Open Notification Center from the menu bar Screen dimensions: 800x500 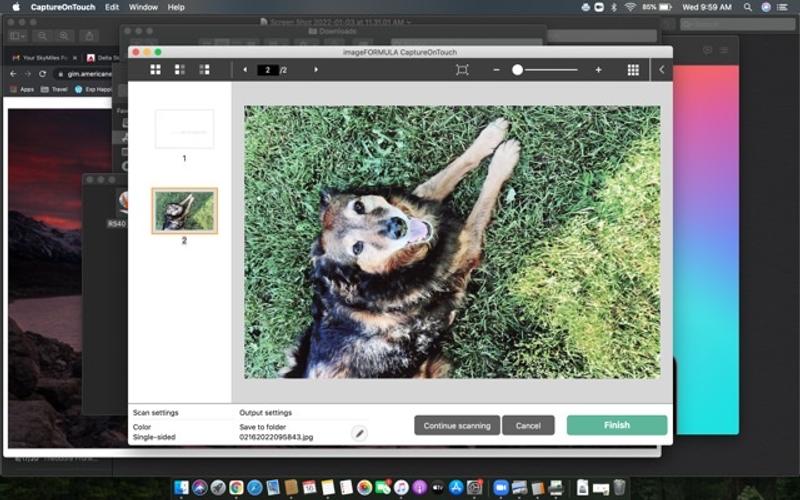pyautogui.click(x=782, y=7)
